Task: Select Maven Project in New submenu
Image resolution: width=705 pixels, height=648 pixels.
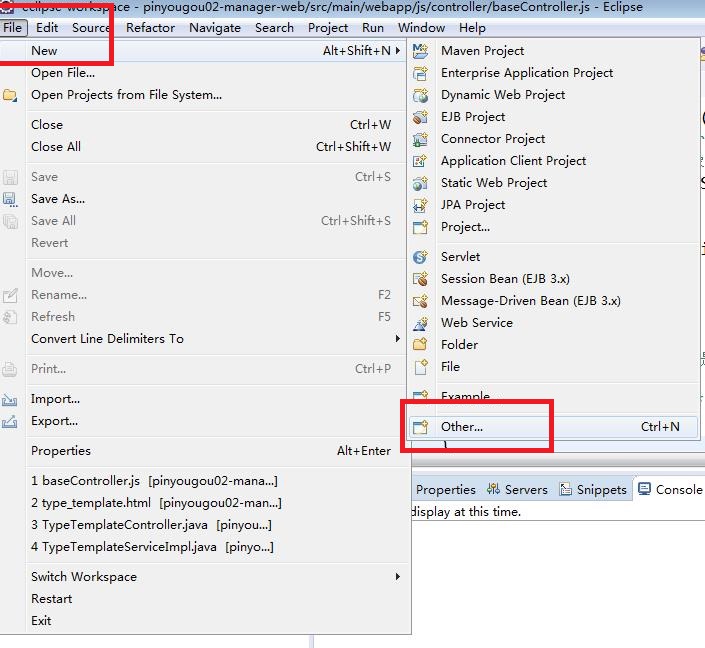Action: 553,51
